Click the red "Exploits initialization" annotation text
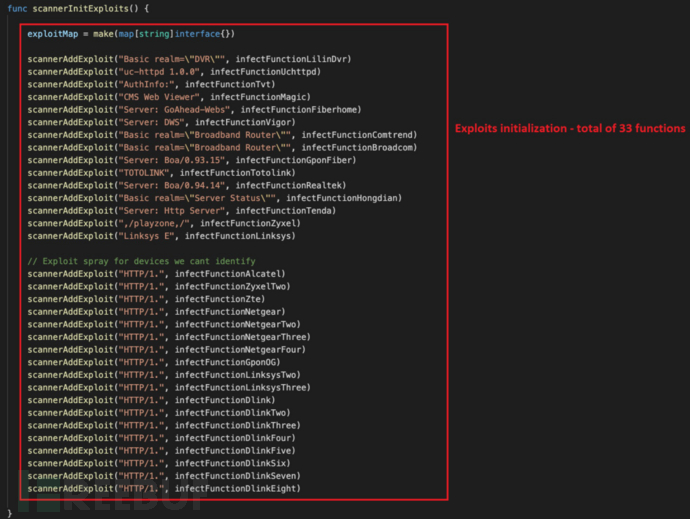 (569, 129)
